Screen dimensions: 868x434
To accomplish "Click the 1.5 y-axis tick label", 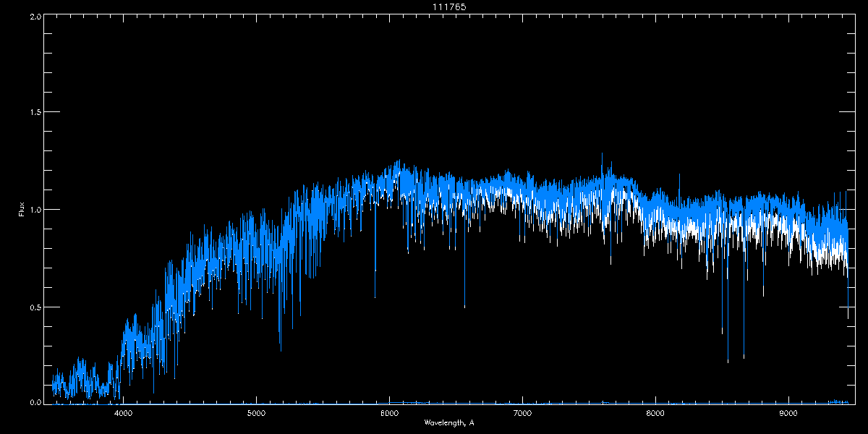I will (x=33, y=113).
